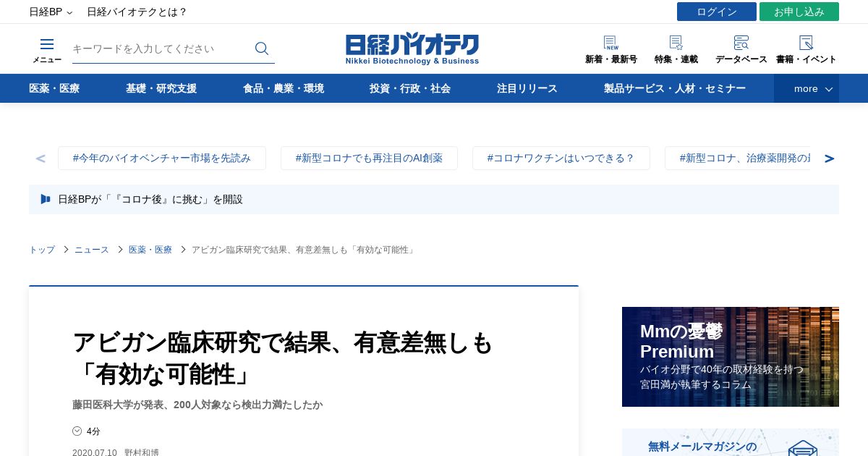Open 注目リリース navigation tab

pos(527,88)
